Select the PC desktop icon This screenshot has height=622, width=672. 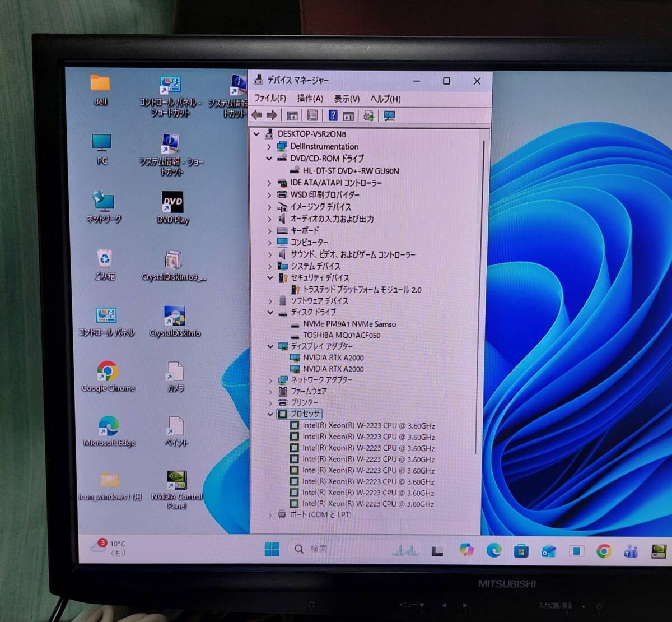click(x=101, y=149)
